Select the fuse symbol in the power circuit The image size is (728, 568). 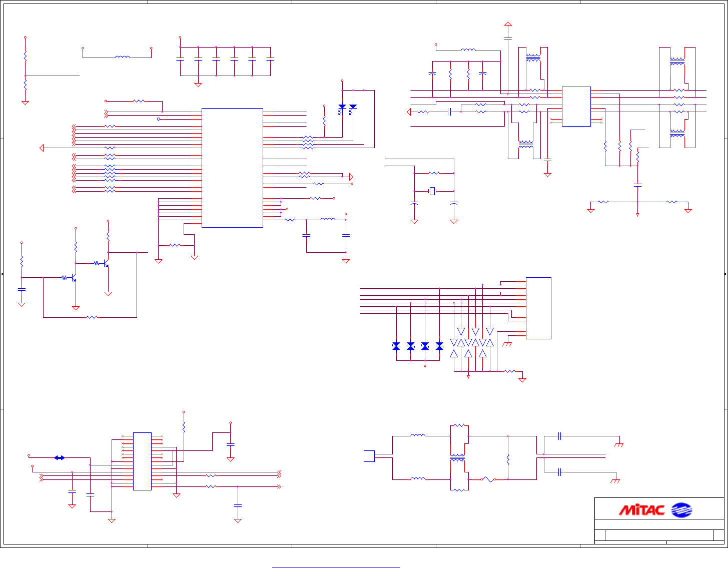pos(488,479)
